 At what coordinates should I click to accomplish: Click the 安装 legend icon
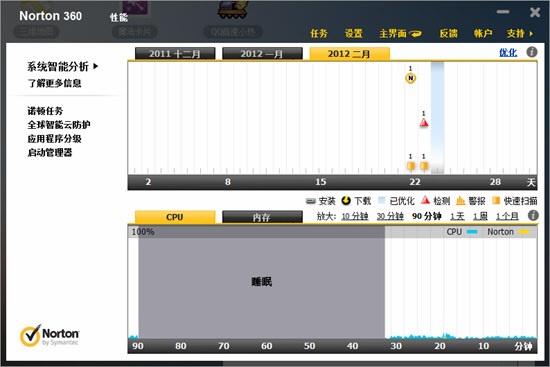tap(311, 201)
